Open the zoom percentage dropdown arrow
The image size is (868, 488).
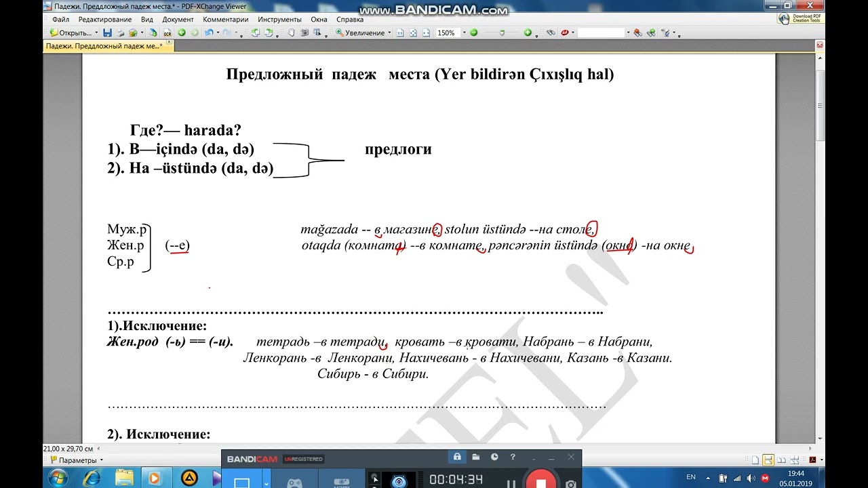pyautogui.click(x=465, y=33)
